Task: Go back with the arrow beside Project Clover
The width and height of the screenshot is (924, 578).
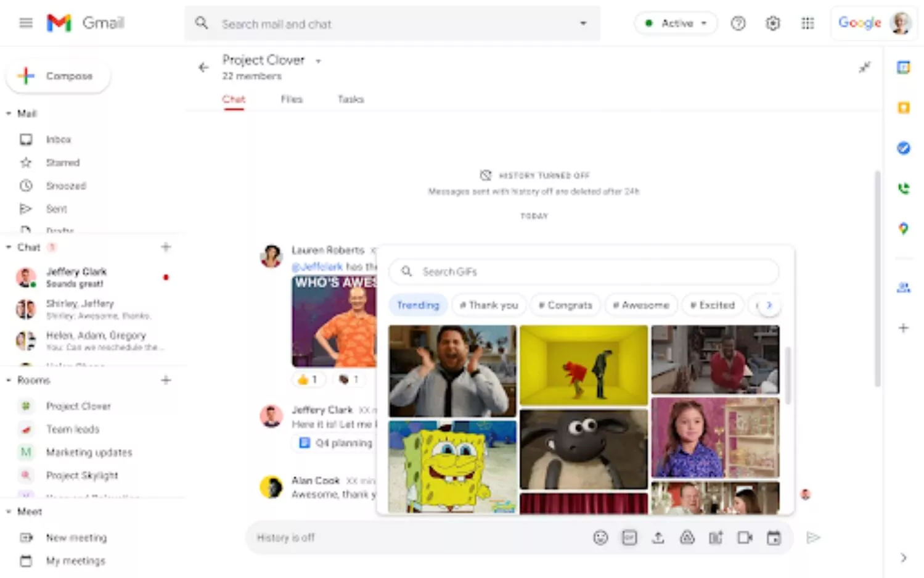Action: click(x=203, y=67)
